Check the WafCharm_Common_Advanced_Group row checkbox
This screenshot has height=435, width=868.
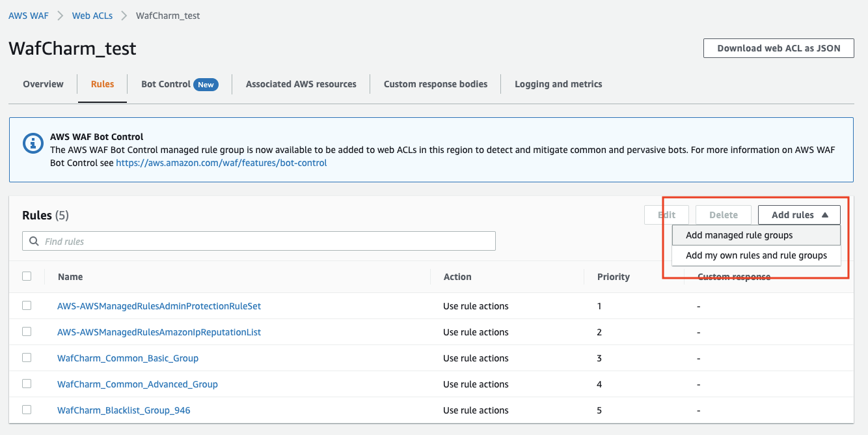point(27,384)
